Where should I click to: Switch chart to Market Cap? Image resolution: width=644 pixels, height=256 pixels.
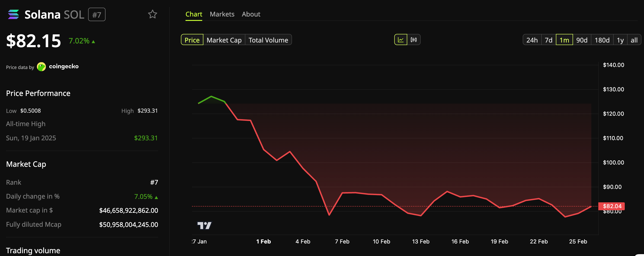click(x=224, y=39)
